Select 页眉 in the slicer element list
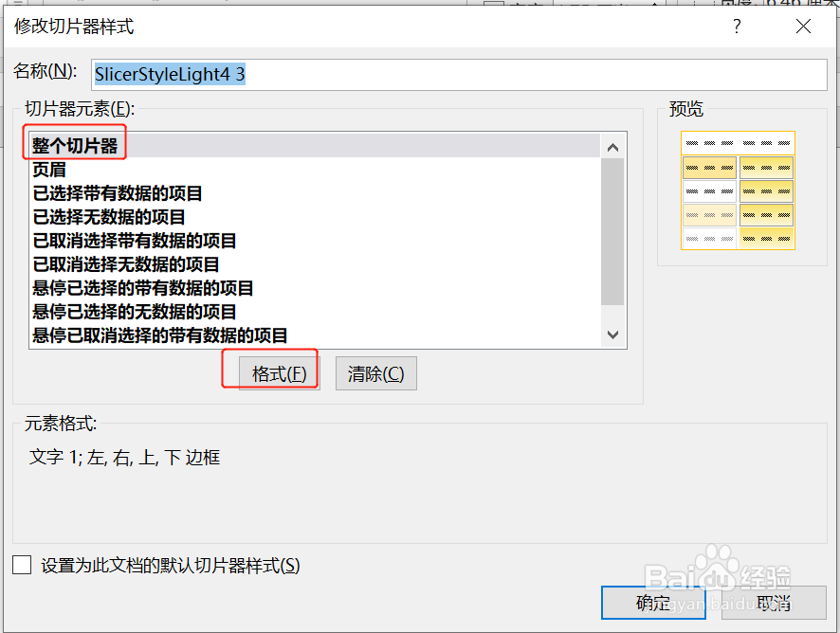840x633 pixels. [315, 170]
